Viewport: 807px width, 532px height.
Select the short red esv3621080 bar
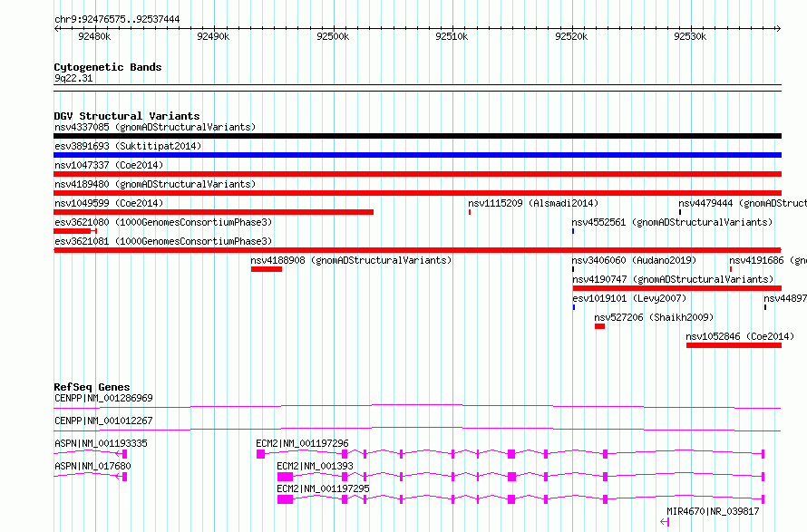pyautogui.click(x=75, y=231)
